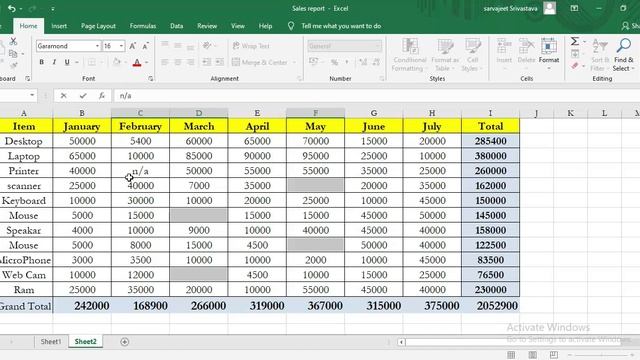Image resolution: width=640 pixels, height=360 pixels.
Task: Open Cell Styles gallery
Action: (x=472, y=55)
